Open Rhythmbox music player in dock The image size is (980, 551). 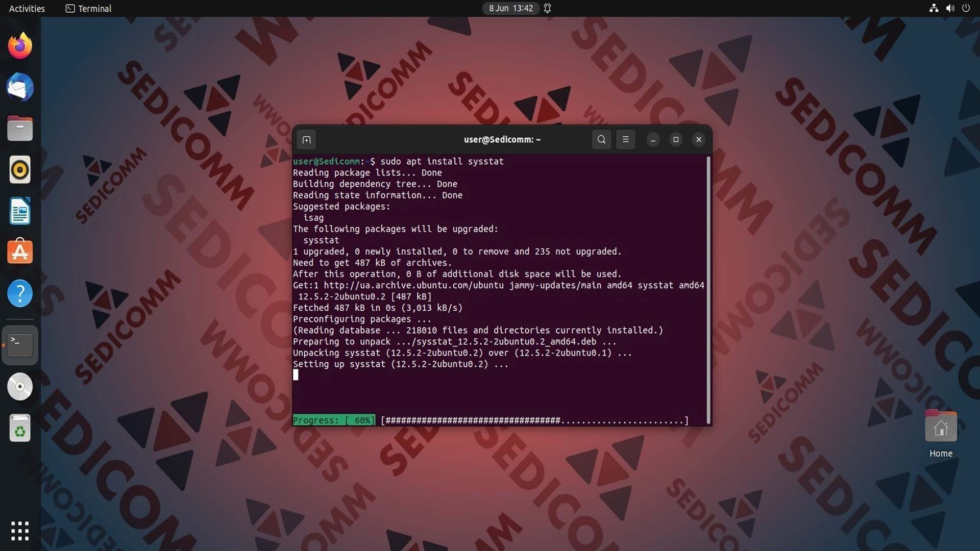point(20,169)
